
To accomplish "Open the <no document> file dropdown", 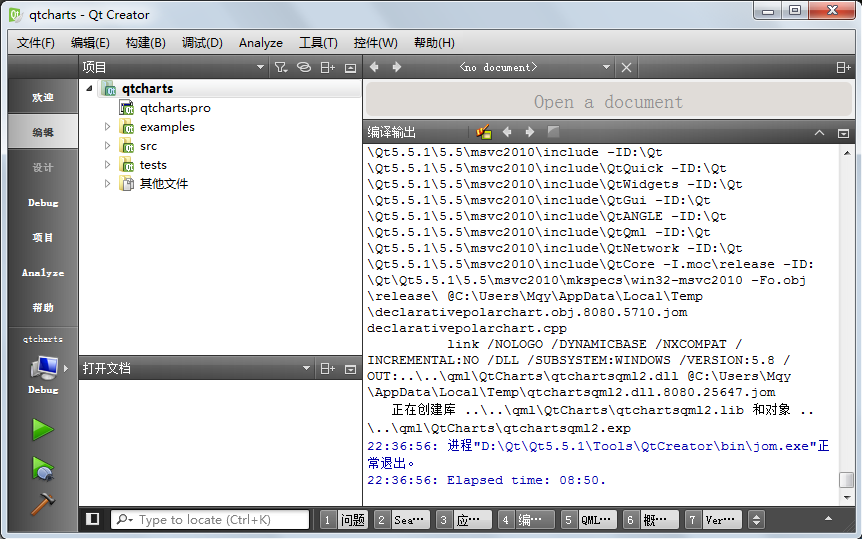I will pos(606,67).
